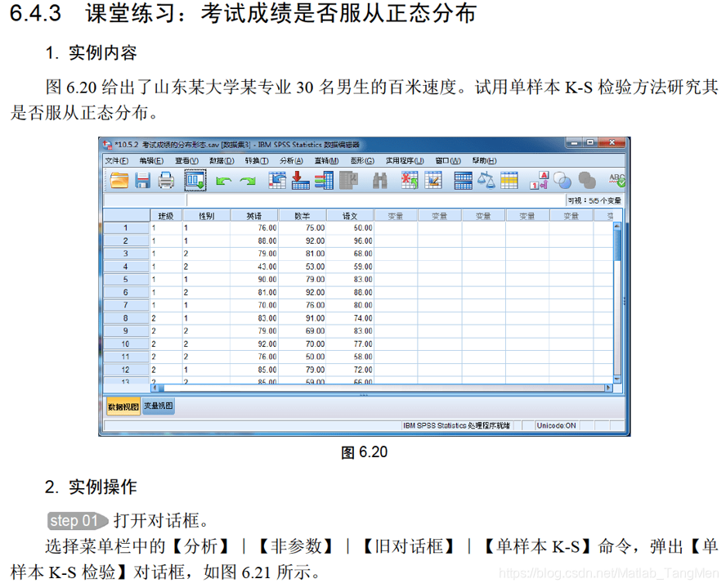Click the green Redo arrow icon
The height and width of the screenshot is (588, 726).
tap(248, 181)
